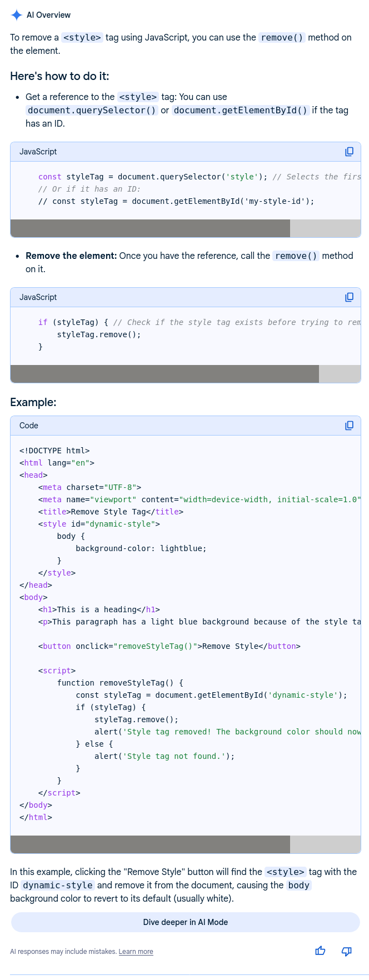Copy the styleTag.remove() JavaScript snippet

349,297
